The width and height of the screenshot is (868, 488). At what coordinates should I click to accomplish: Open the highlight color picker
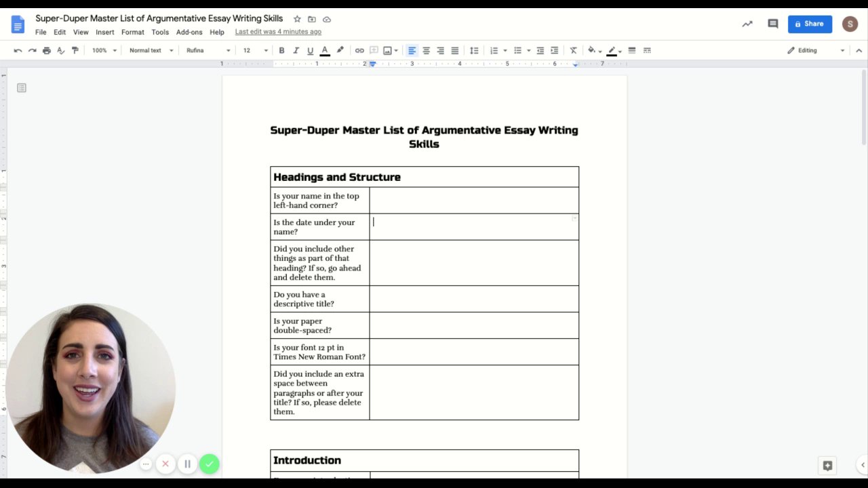pos(340,51)
